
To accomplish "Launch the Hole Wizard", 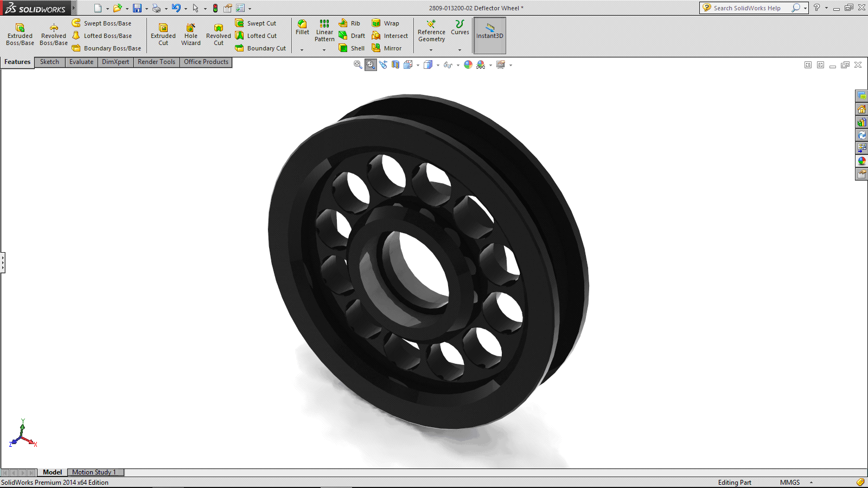I will pyautogui.click(x=191, y=35).
